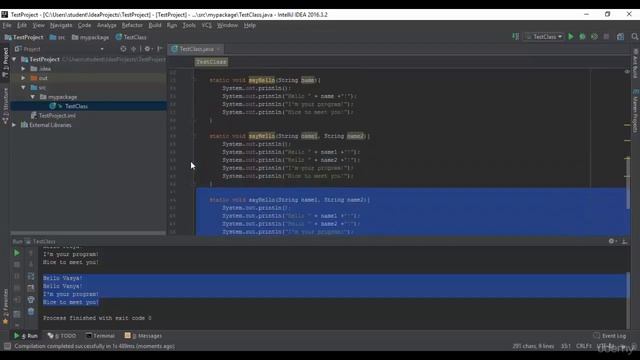Expand External Libraries node
This screenshot has height=360, width=640.
click(x=15, y=125)
